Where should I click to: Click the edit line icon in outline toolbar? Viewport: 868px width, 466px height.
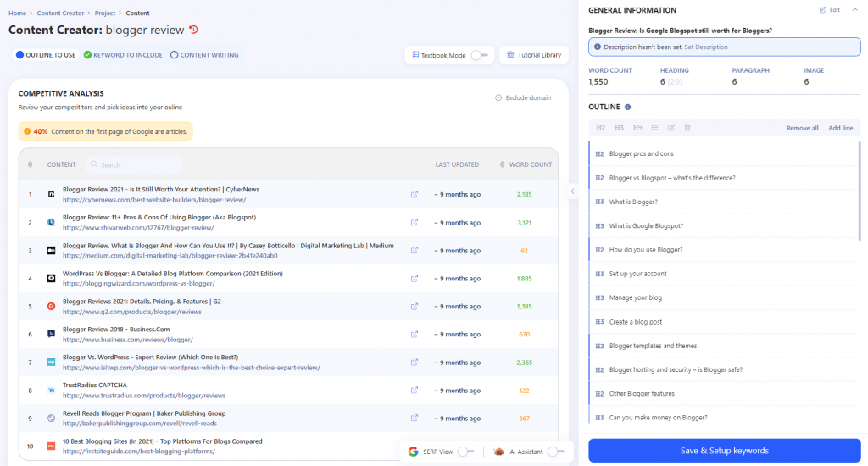point(671,128)
